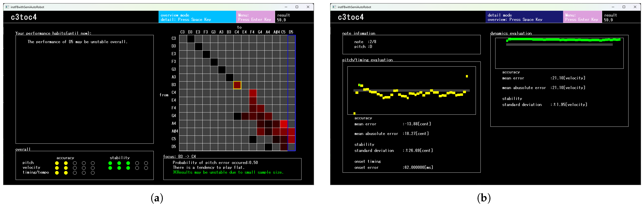The width and height of the screenshot is (644, 206).
Task: Click last empty pitch stability circle
Action: pyautogui.click(x=146, y=163)
